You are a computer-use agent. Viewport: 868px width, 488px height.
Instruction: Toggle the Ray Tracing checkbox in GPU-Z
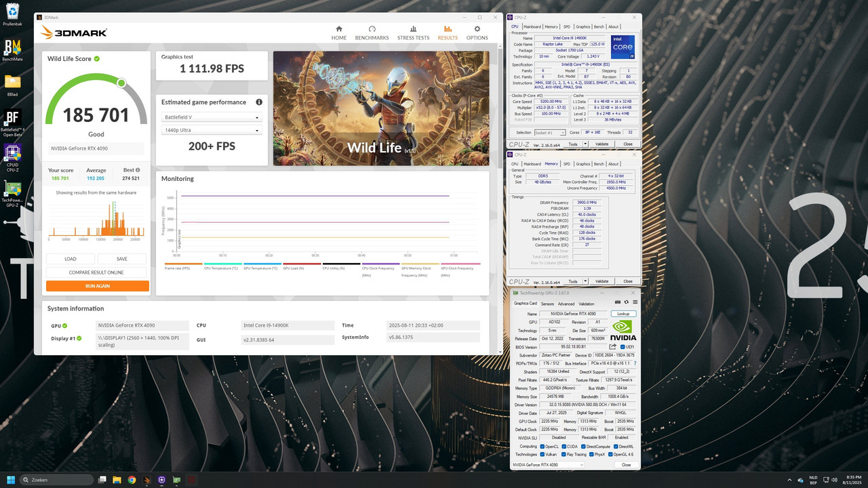point(563,454)
